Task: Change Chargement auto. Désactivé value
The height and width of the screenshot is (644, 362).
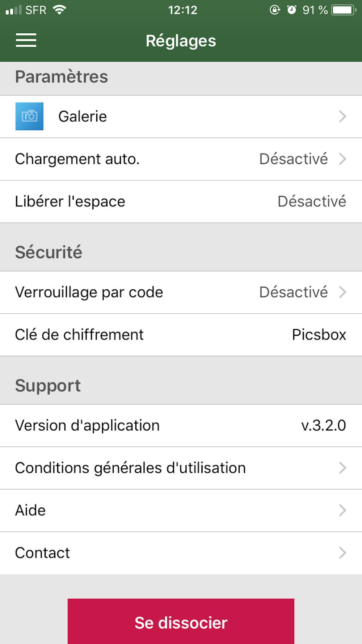Action: pyautogui.click(x=294, y=159)
